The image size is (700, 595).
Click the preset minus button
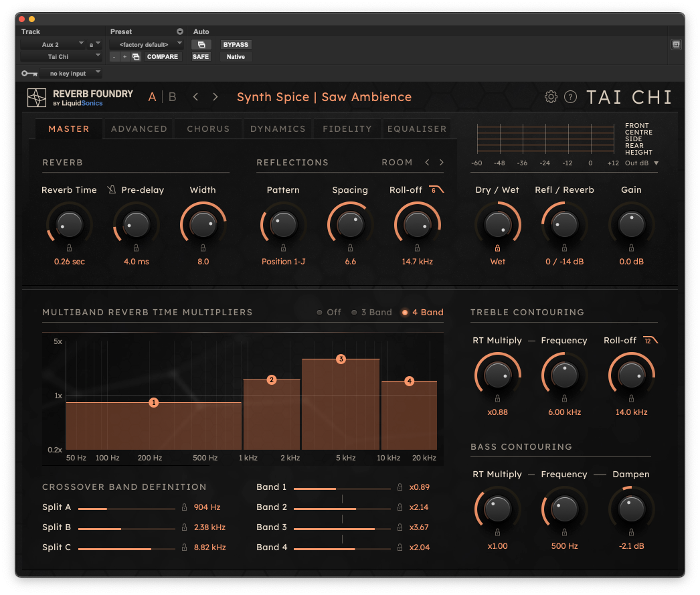tap(114, 57)
